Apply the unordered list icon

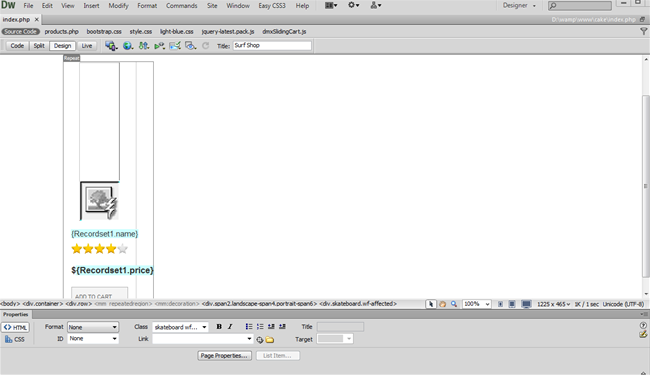(249, 327)
